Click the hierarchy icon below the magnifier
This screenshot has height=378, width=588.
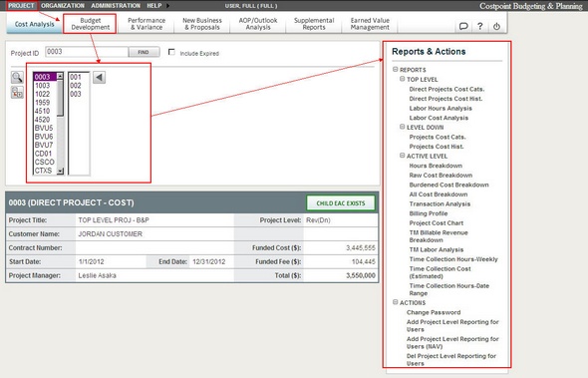click(17, 92)
